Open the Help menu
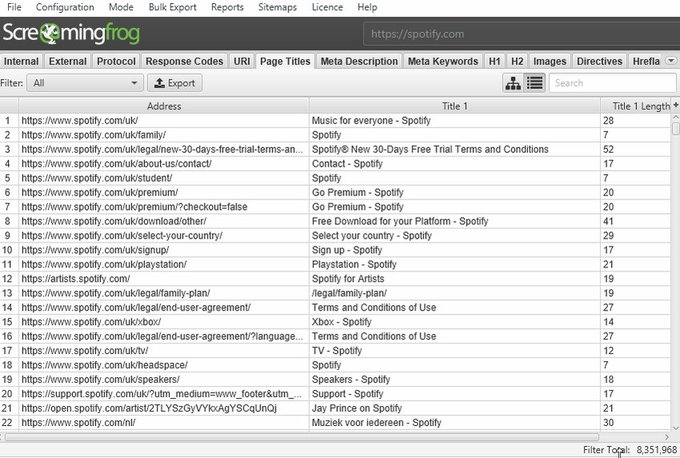Image resolution: width=680 pixels, height=458 pixels. 367,7
